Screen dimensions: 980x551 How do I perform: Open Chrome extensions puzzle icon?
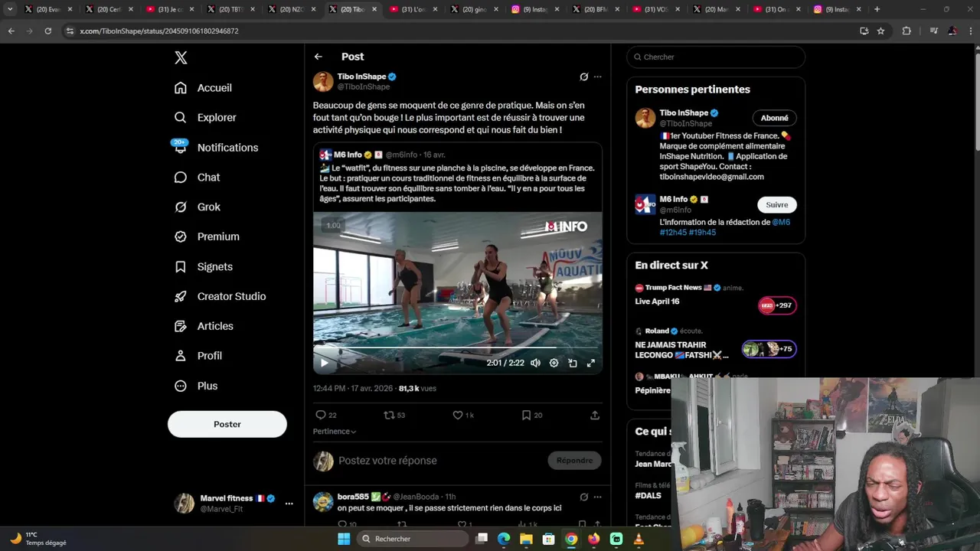906,31
